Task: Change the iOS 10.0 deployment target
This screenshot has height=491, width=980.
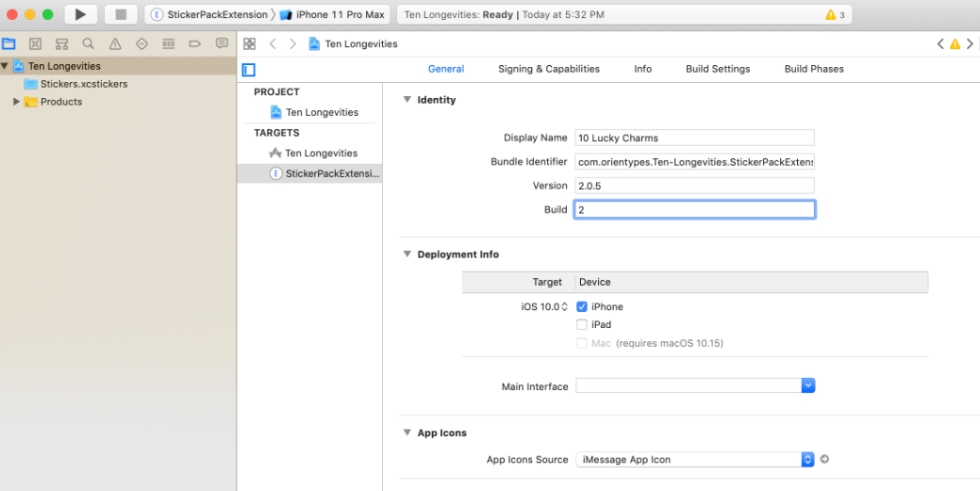Action: [543, 306]
